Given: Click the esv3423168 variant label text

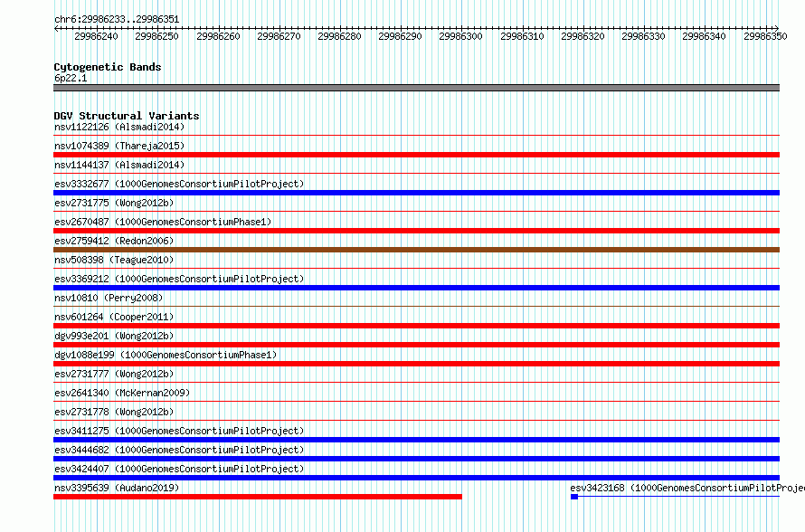Looking at the screenshot, I should pyautogui.click(x=687, y=488).
